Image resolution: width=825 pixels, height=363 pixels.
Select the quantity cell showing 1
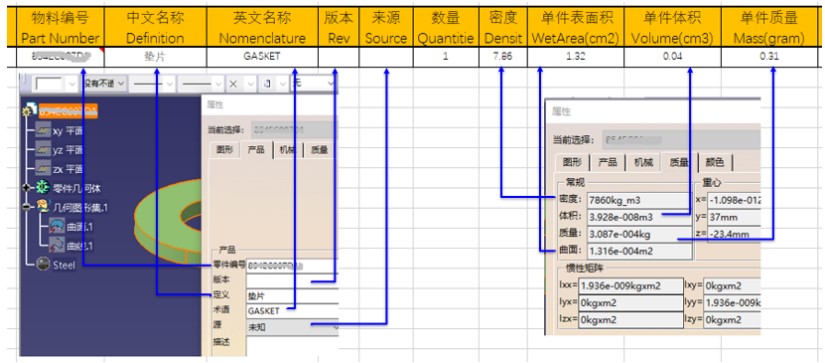[x=446, y=57]
